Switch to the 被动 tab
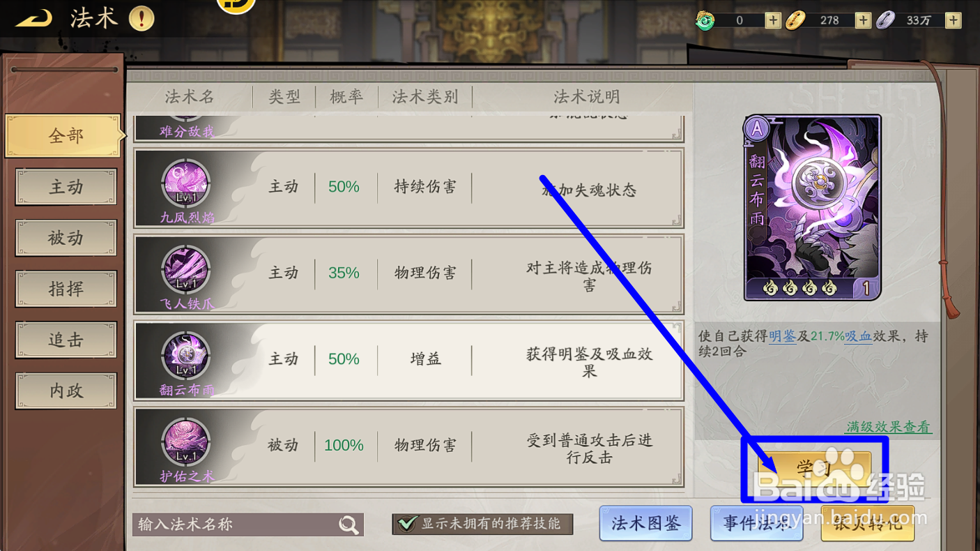This screenshot has height=551, width=980. tap(66, 238)
